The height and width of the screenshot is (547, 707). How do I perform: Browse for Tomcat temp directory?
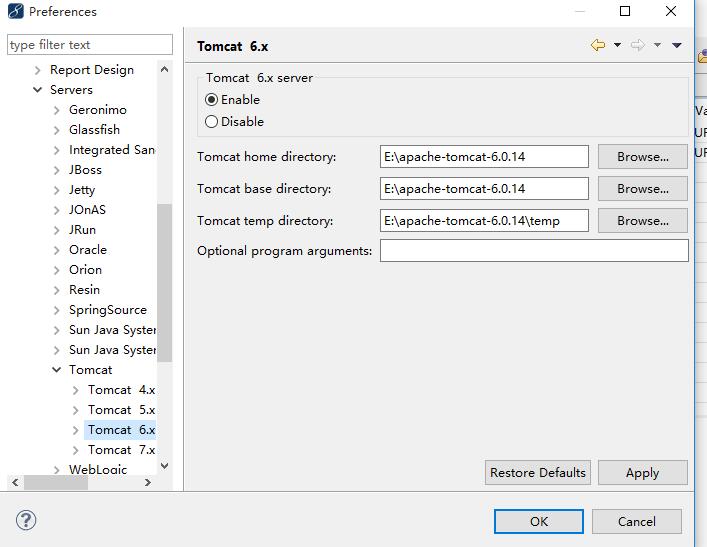coord(643,221)
